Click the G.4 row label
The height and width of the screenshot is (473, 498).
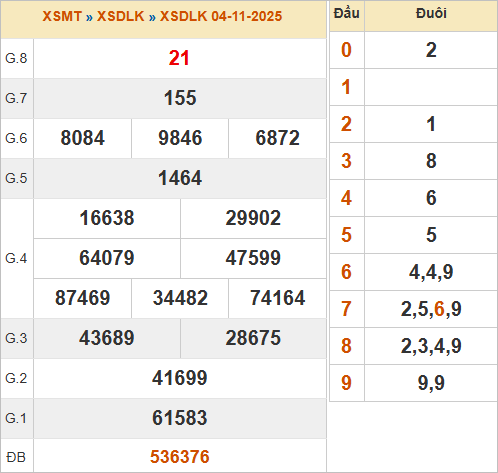[x=16, y=258]
